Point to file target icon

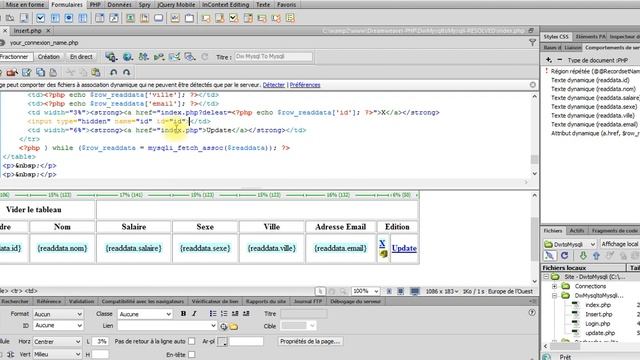pyautogui.click(x=223, y=327)
